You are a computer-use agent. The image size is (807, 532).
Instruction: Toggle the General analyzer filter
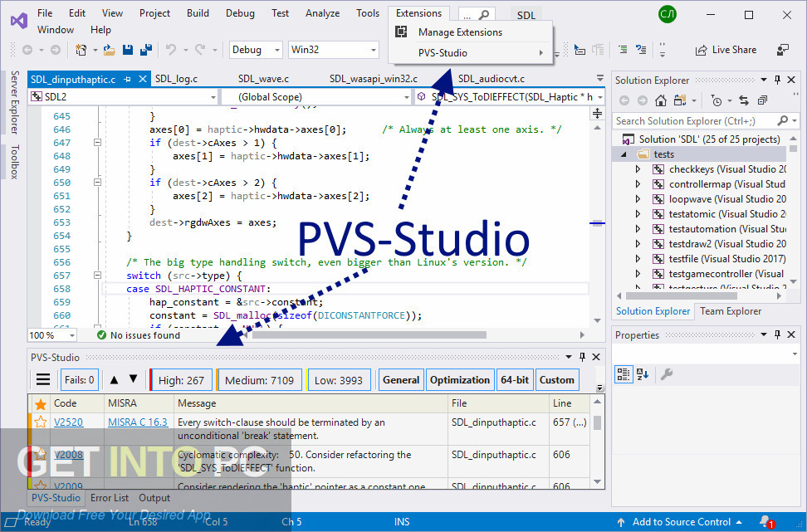pos(401,380)
